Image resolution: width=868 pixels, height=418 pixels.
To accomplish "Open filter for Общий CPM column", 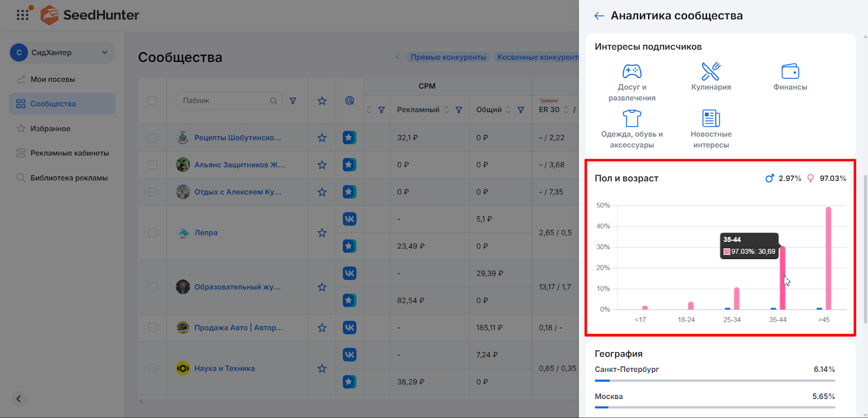I will point(521,110).
